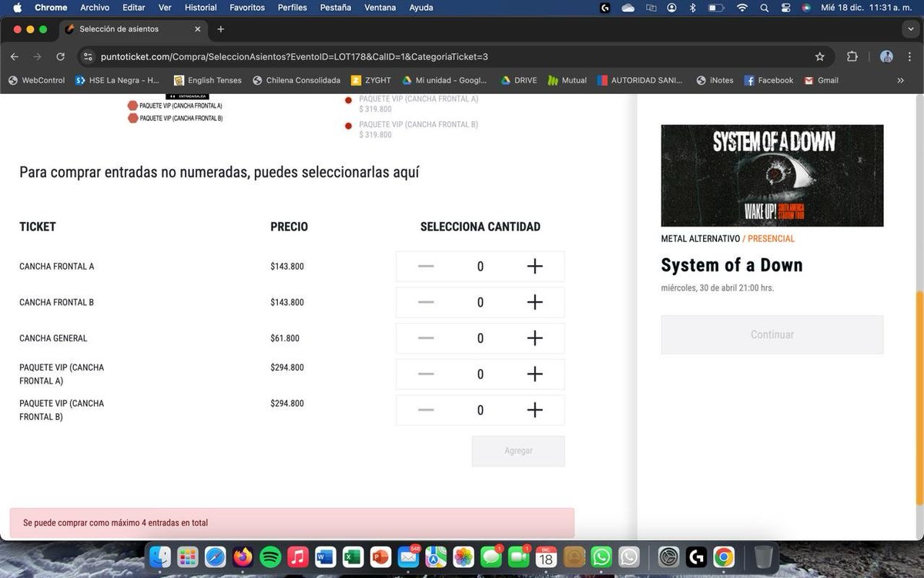Screen dimensions: 924x578
Task: Bookmark this page with the star icon
Action: pos(820,56)
